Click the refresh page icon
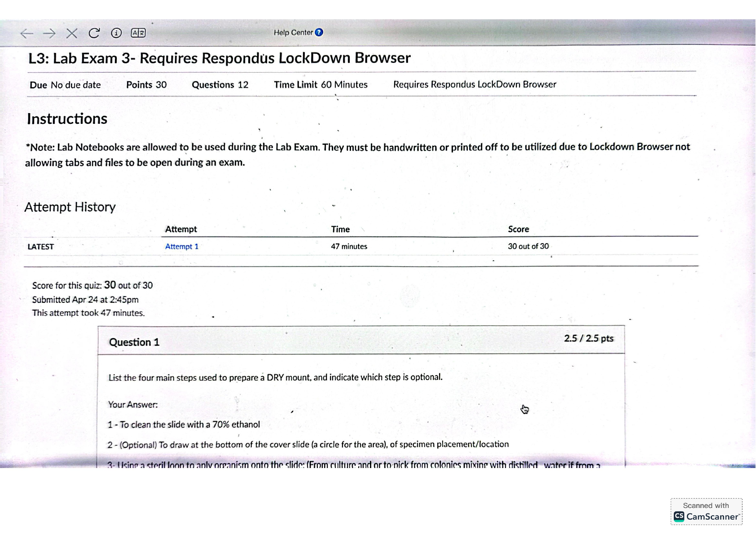Screen dimensions: 756x534 pos(94,33)
